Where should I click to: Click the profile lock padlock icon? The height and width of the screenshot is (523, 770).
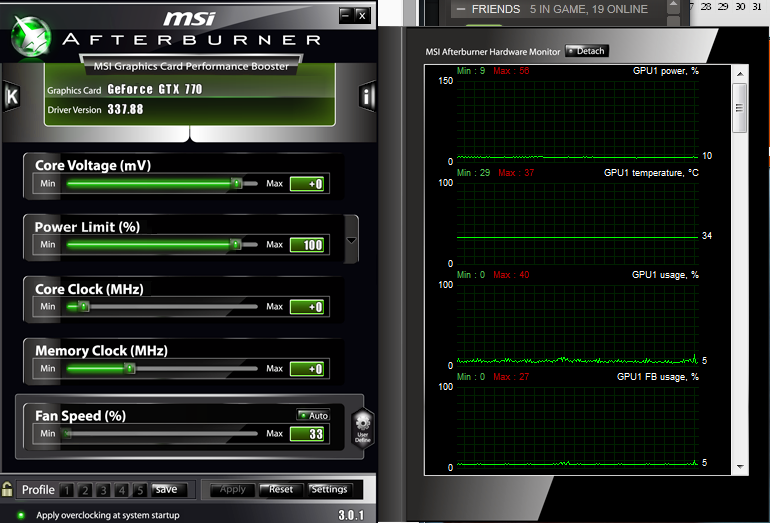pos(7,489)
